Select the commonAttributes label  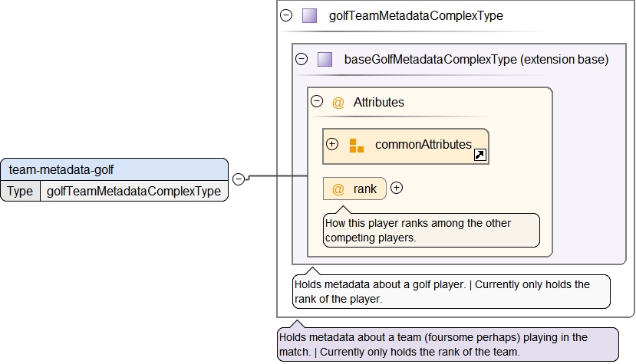[x=423, y=145]
